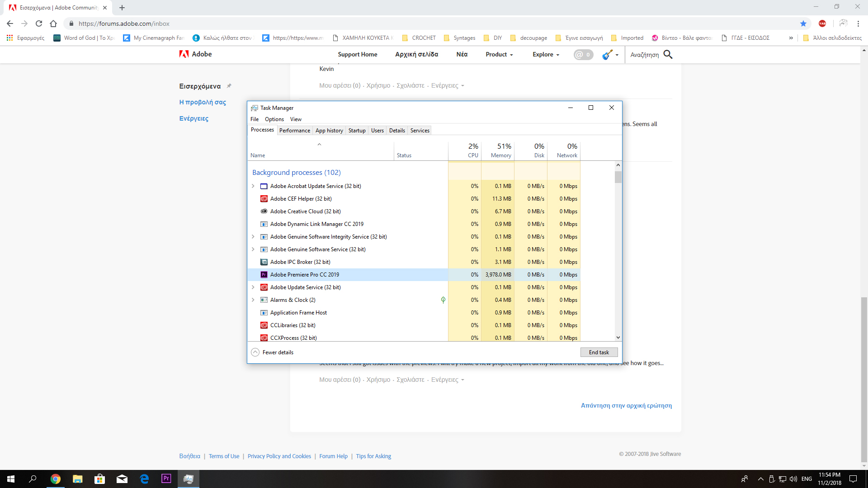Screen dimensions: 868x488
Task: Click the Adobe Dynamic Link Manager icon
Action: [x=264, y=224]
